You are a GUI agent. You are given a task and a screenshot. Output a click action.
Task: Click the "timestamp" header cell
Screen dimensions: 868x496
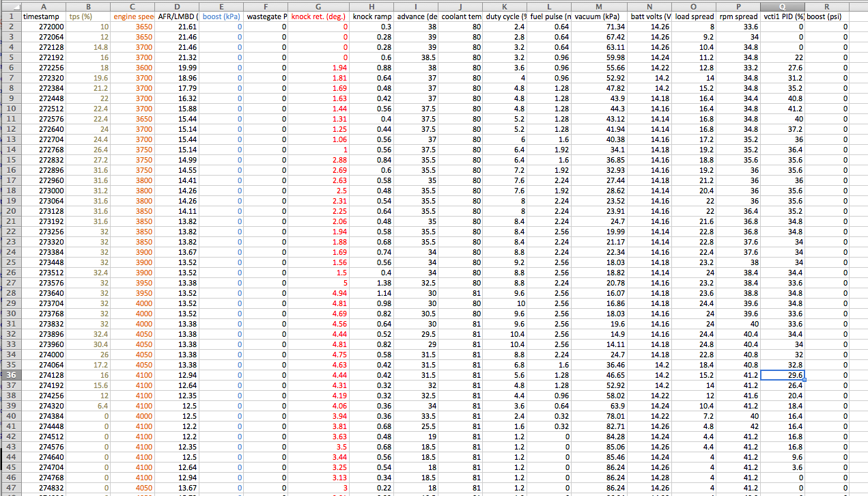(44, 16)
